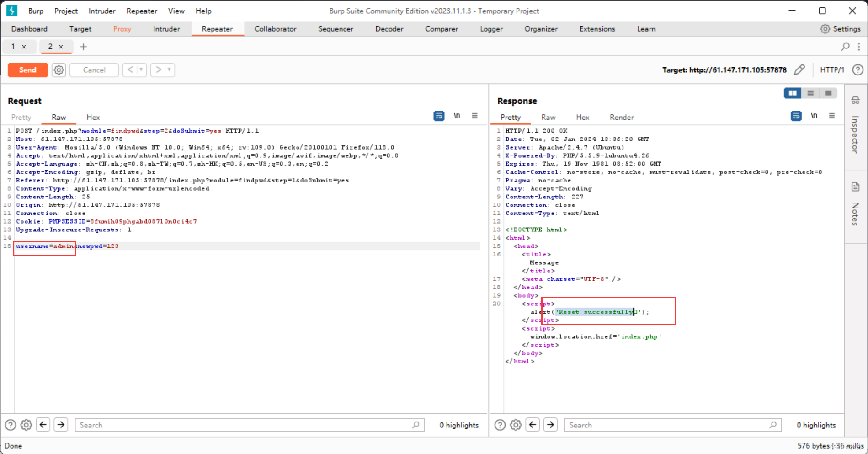Image resolution: width=868 pixels, height=454 pixels.
Task: Switch to the Extensions tab
Action: click(x=597, y=29)
